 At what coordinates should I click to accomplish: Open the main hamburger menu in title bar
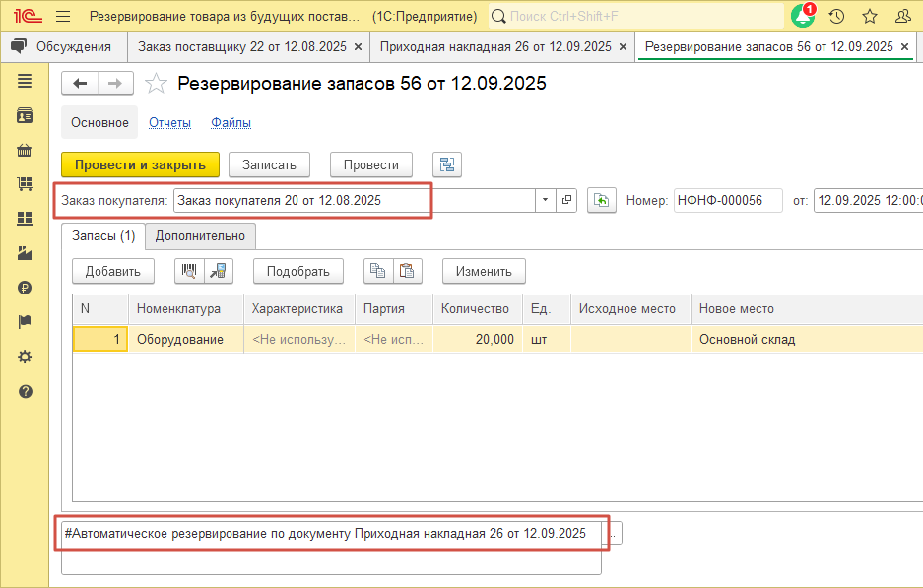pyautogui.click(x=63, y=17)
